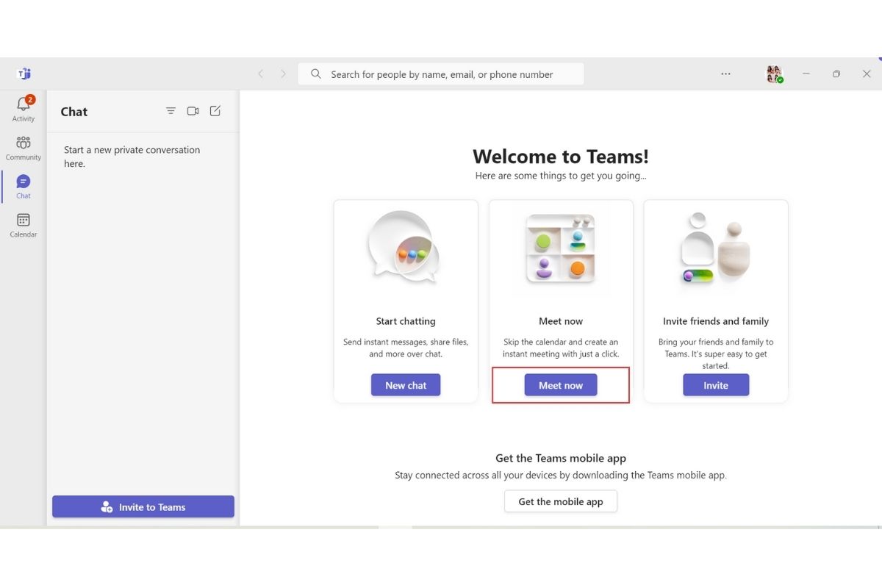
Task: Click the Start chatting speech bubbles illustration
Action: [x=405, y=248]
